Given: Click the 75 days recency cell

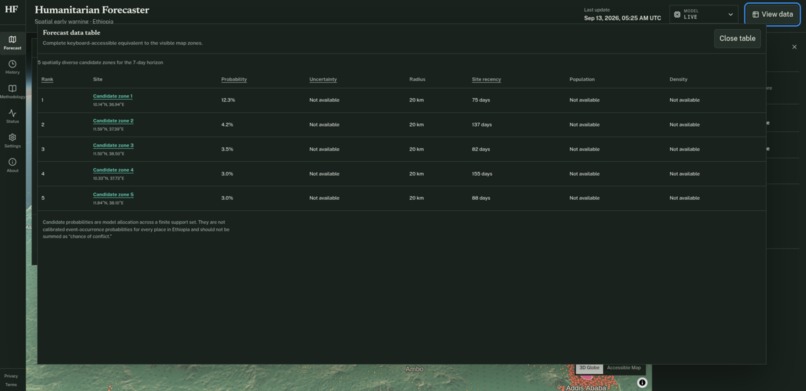Looking at the screenshot, I should [x=481, y=100].
